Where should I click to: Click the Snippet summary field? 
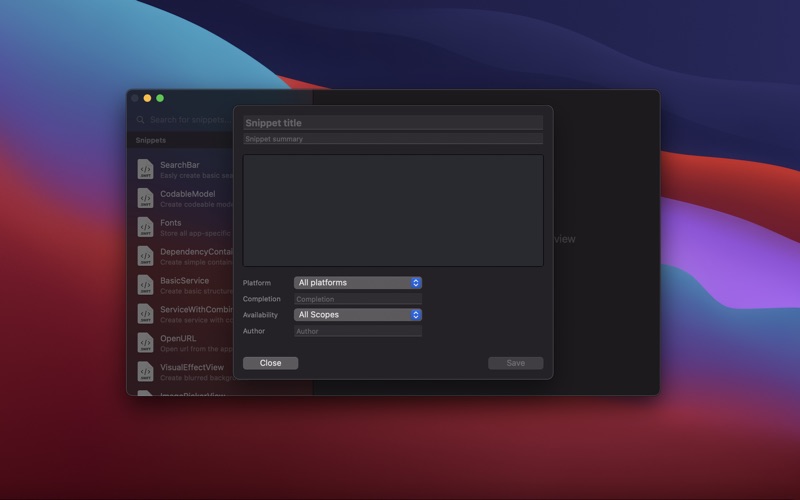coord(393,139)
